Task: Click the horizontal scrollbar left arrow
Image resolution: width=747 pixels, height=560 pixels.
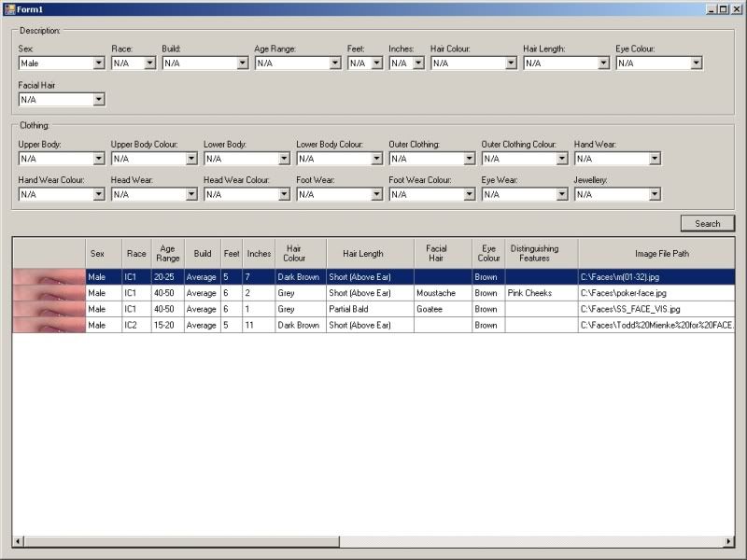Action: point(18,541)
